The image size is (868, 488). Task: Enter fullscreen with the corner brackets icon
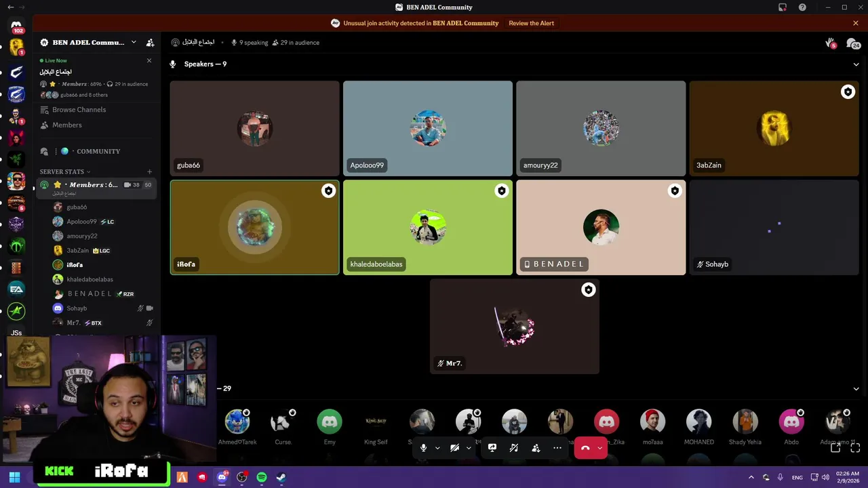click(854, 448)
